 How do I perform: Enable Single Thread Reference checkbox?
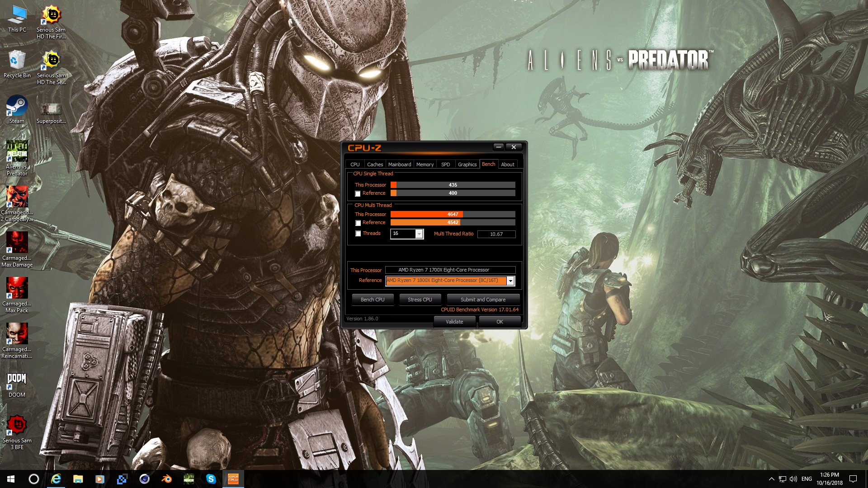coord(358,194)
